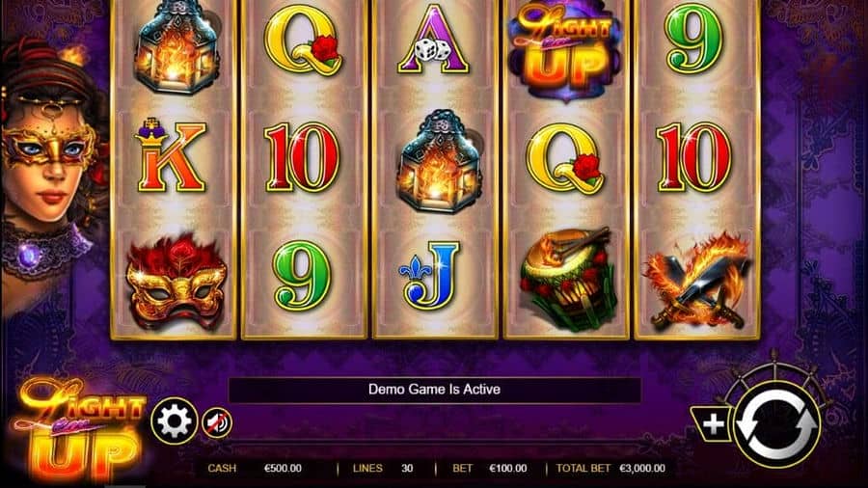
Task: Select the flaming crossed swords symbol
Action: pyautogui.click(x=696, y=281)
